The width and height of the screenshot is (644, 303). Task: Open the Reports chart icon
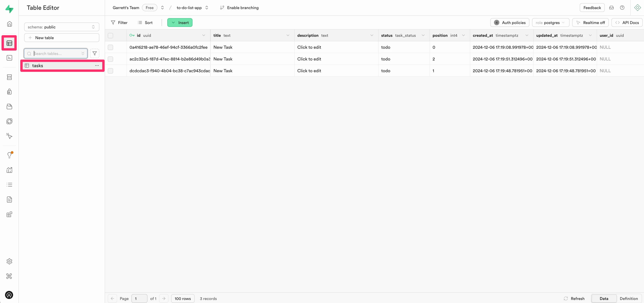pyautogui.click(x=9, y=170)
